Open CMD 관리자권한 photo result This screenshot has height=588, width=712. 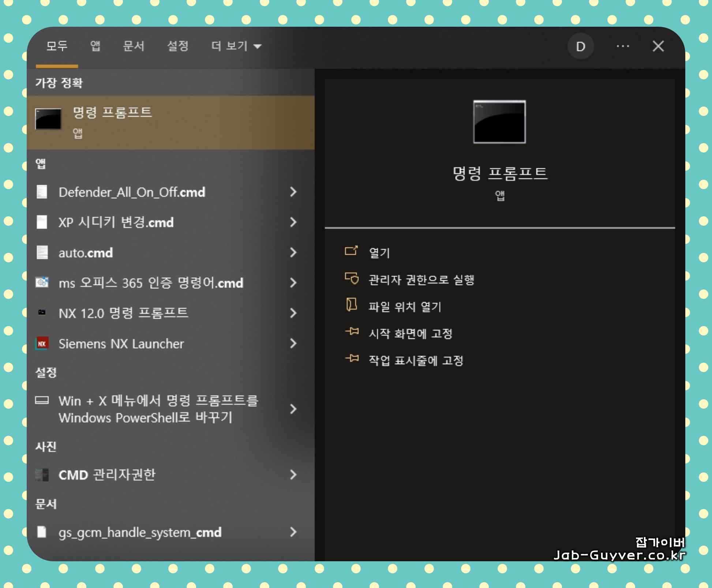[107, 475]
